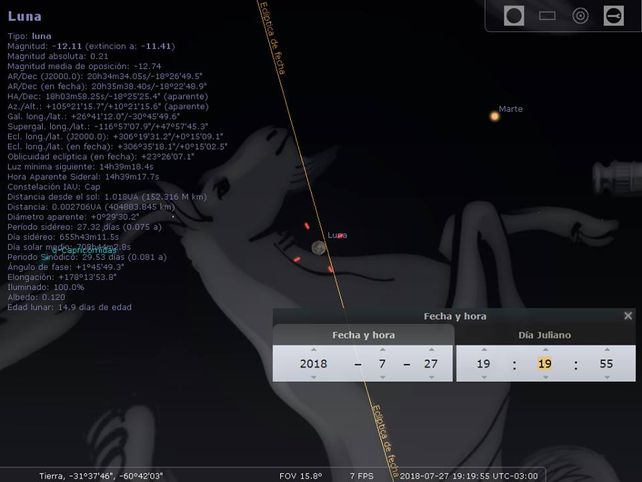Click the Diámetro aparente info line

click(73, 217)
